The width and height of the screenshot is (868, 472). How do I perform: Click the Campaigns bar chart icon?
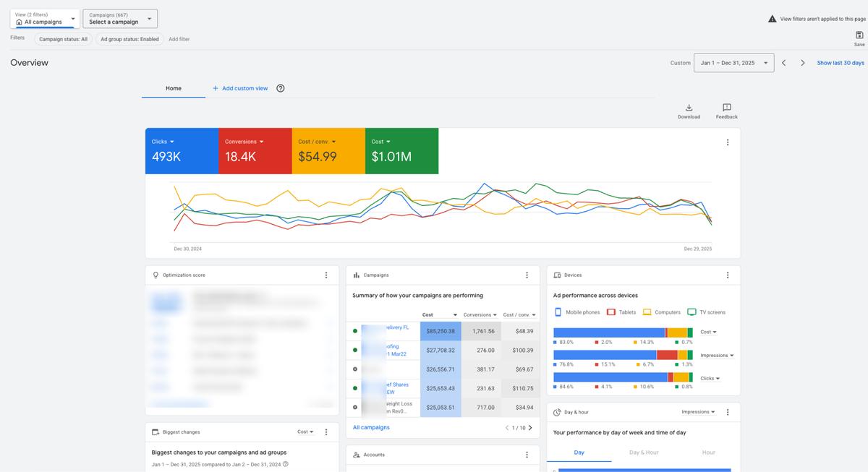357,275
